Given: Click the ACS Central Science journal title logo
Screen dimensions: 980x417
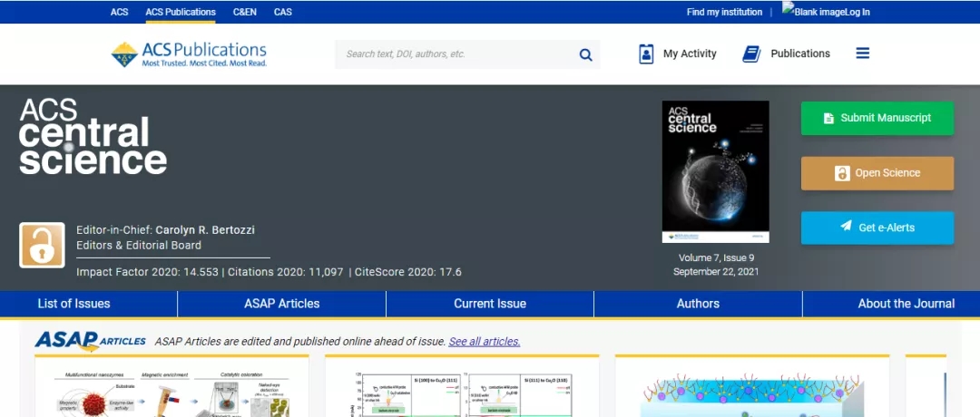Looking at the screenshot, I should point(93,136).
